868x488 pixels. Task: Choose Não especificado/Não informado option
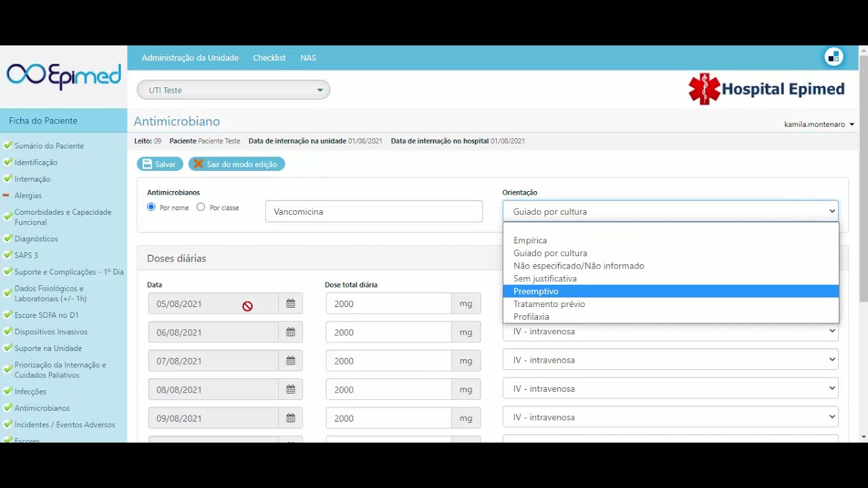tap(671, 266)
